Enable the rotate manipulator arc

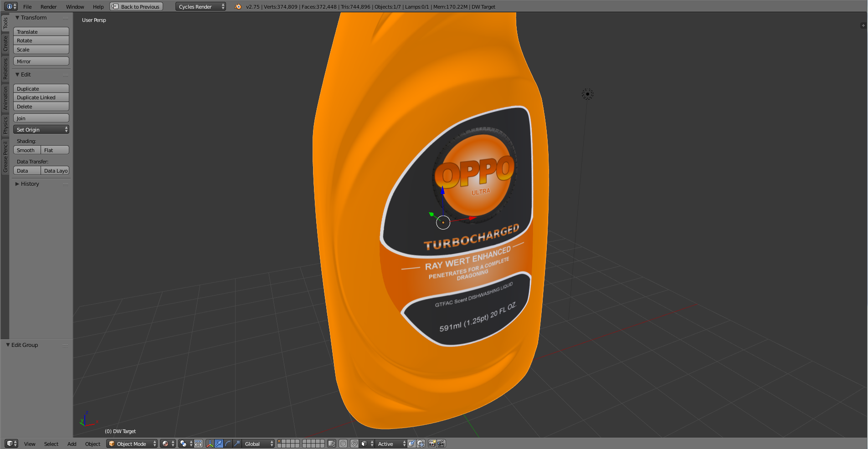tap(228, 444)
